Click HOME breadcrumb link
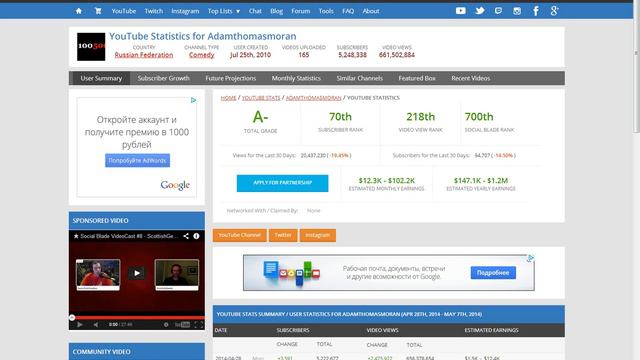 [229, 98]
